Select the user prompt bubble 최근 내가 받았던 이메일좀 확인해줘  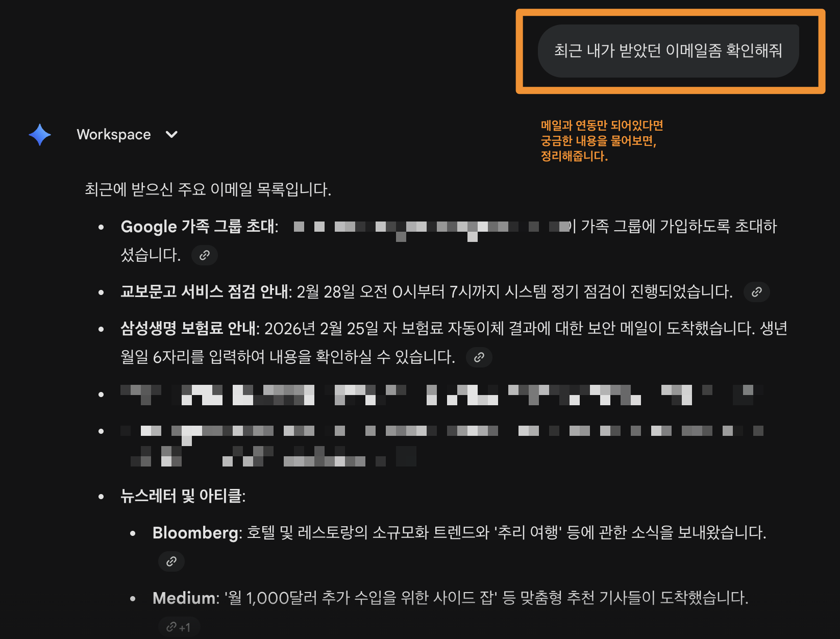[x=669, y=51]
